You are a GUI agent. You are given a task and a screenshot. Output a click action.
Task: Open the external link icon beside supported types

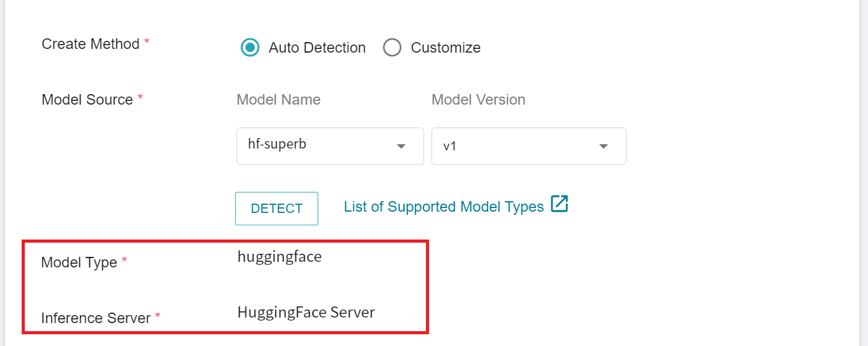[x=559, y=204]
